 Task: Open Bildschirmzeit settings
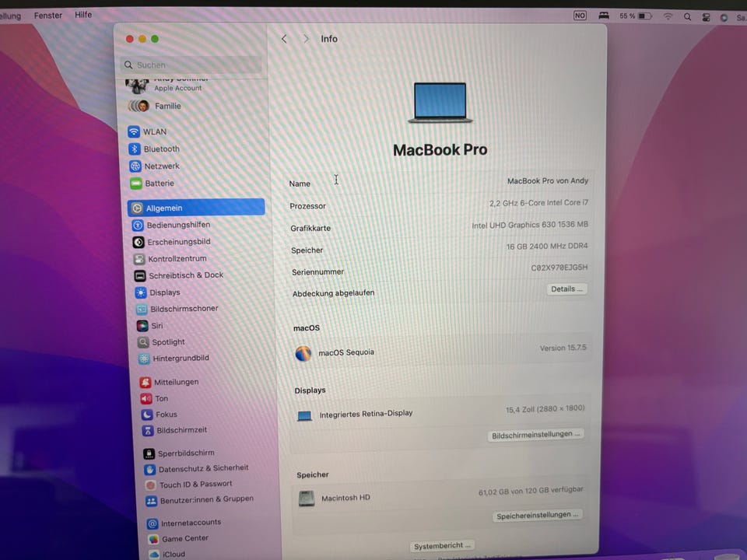(x=174, y=430)
